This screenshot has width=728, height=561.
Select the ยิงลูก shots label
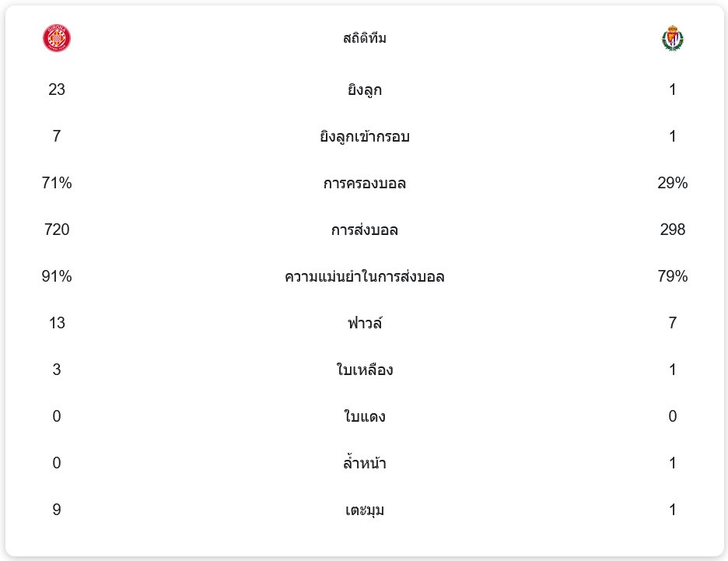[364, 90]
